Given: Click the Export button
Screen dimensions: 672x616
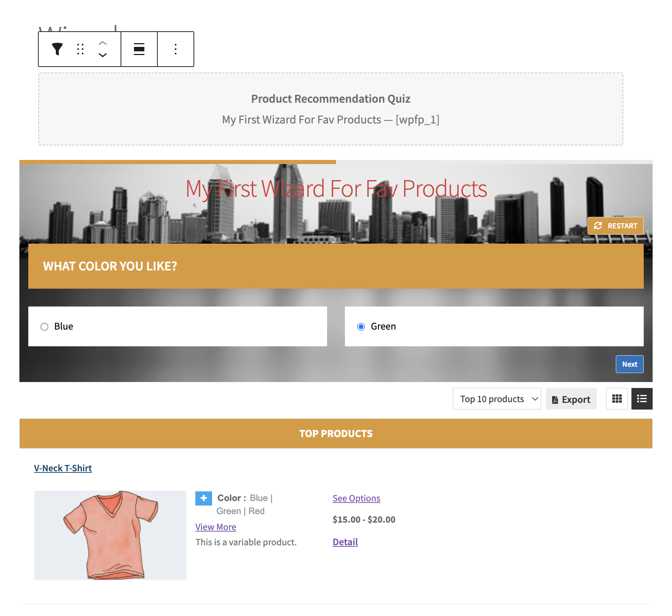Looking at the screenshot, I should pos(571,399).
